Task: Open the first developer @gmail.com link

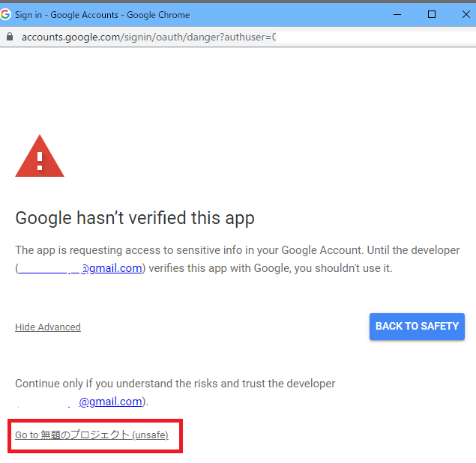Action: pyautogui.click(x=80, y=268)
